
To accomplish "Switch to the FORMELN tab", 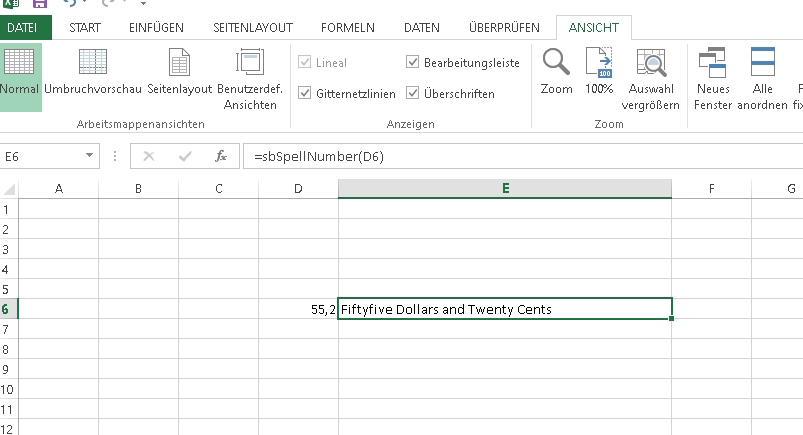I will coord(348,27).
